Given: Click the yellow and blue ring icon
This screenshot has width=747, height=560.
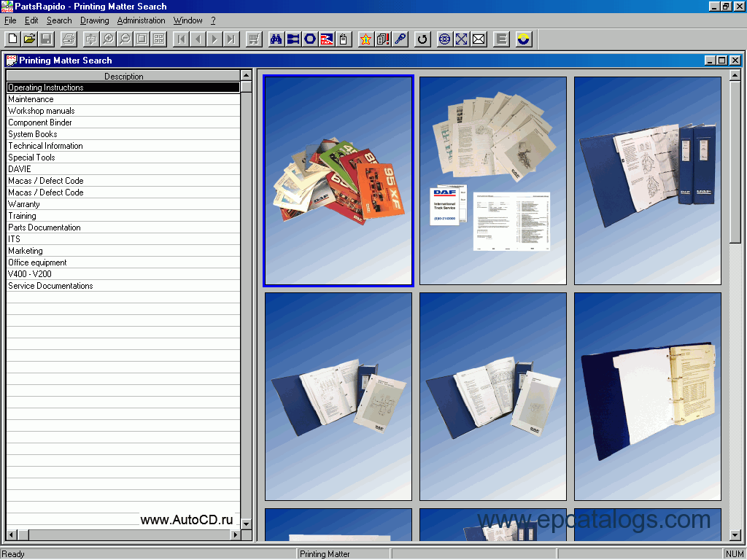Looking at the screenshot, I should 524,39.
